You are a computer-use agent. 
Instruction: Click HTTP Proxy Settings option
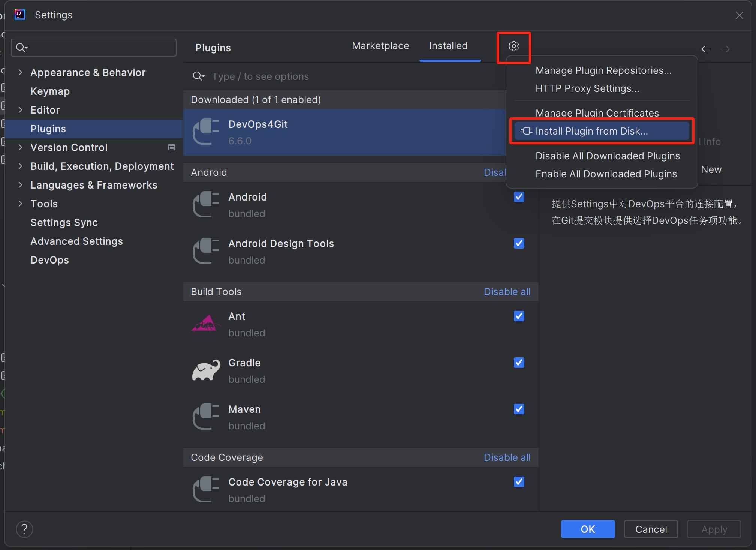(x=588, y=88)
